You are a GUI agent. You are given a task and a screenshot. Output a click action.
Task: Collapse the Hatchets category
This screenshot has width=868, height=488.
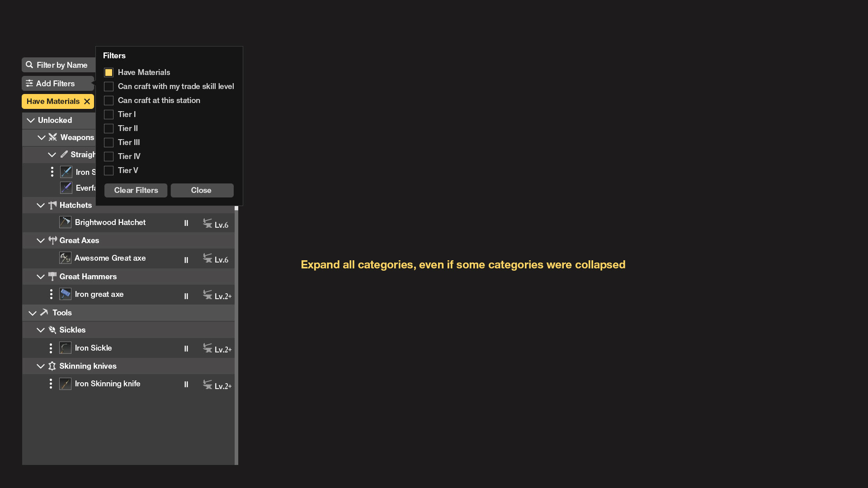[41, 205]
